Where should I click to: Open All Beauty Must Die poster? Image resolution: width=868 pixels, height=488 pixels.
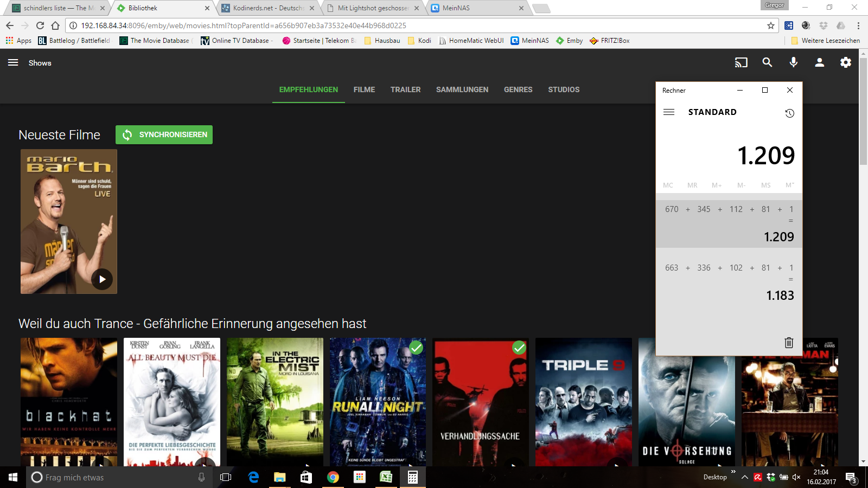[x=172, y=402]
